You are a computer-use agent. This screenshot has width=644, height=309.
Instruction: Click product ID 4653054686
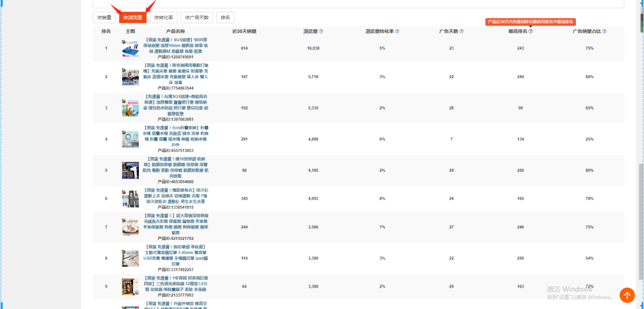coord(175,181)
